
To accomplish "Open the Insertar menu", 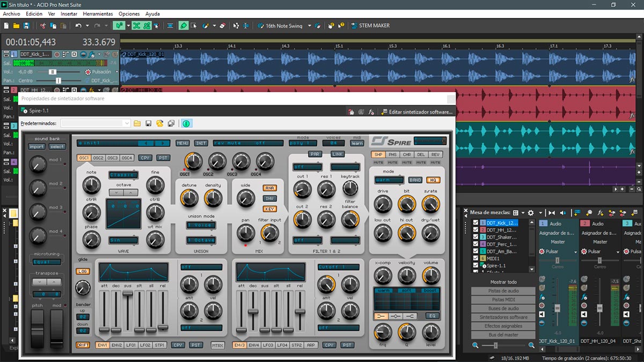I will (x=69, y=14).
